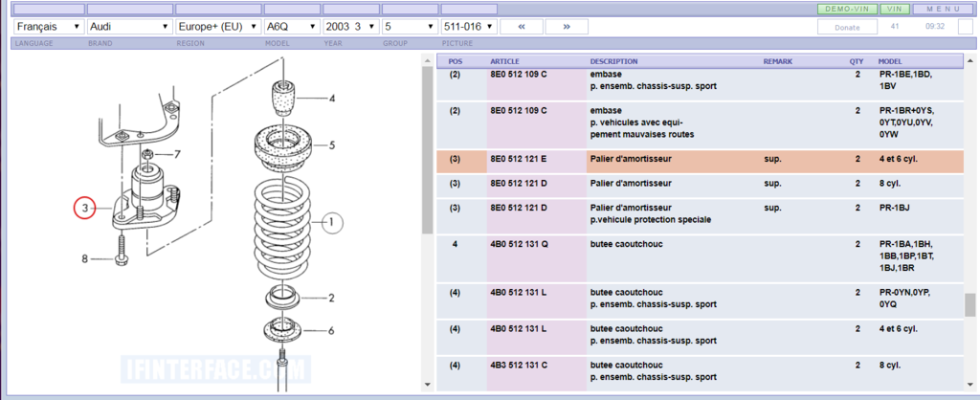Screen dimensions: 980x400
Task: Click part number 3 circled in diagram
Action: click(85, 207)
